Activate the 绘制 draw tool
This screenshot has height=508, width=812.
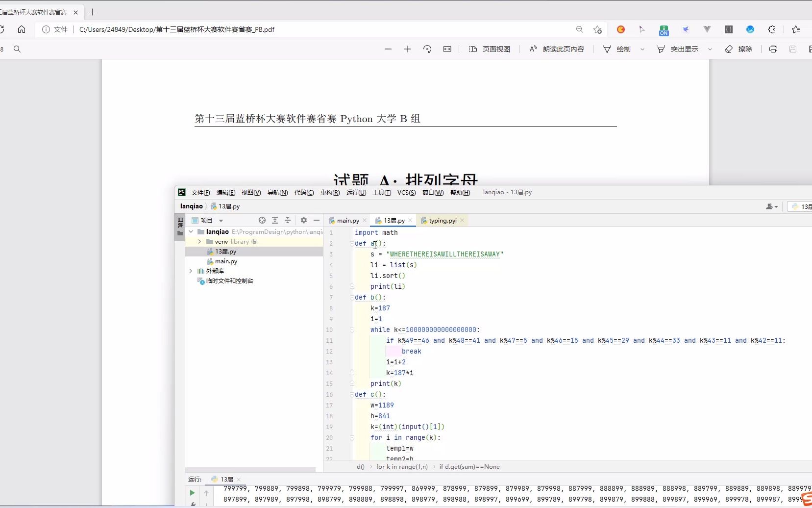point(617,49)
